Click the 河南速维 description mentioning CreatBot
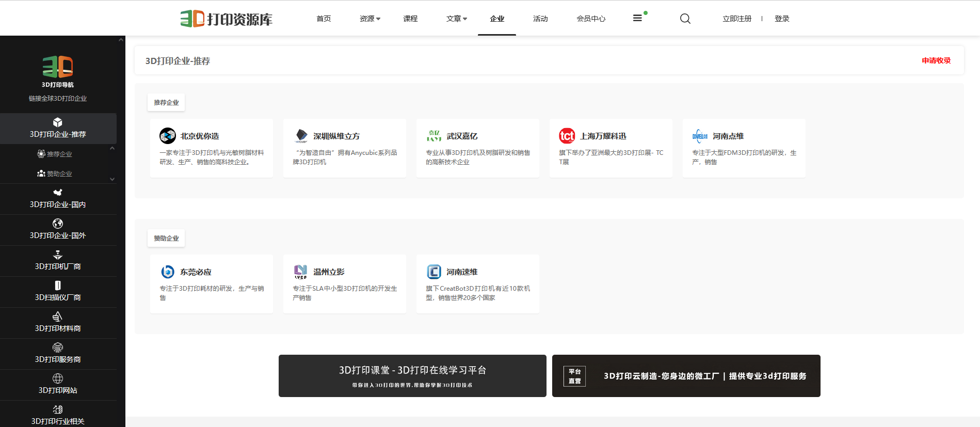 point(478,293)
